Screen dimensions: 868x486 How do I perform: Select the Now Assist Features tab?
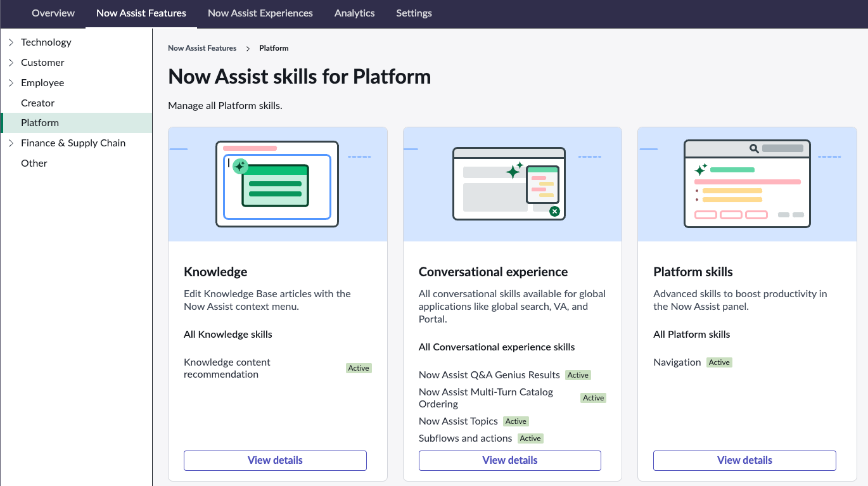tap(141, 13)
